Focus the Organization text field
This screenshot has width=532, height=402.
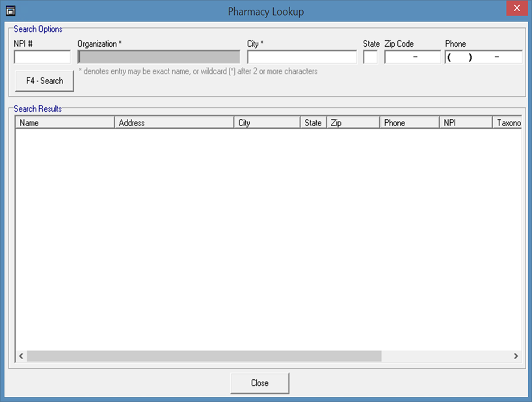tap(159, 57)
